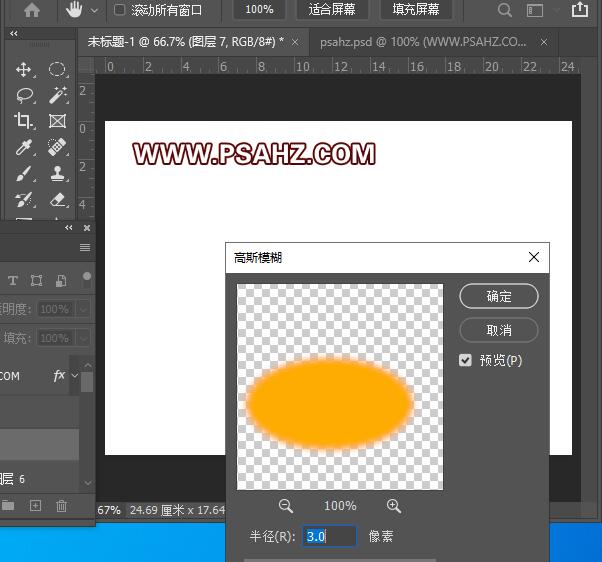Select the Brush tool
This screenshot has height=562, width=602.
tap(25, 174)
